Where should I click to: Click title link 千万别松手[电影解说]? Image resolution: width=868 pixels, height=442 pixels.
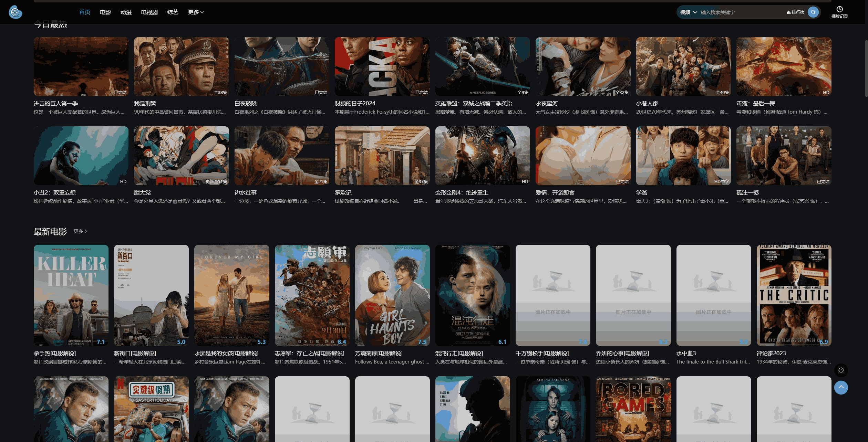pyautogui.click(x=542, y=354)
